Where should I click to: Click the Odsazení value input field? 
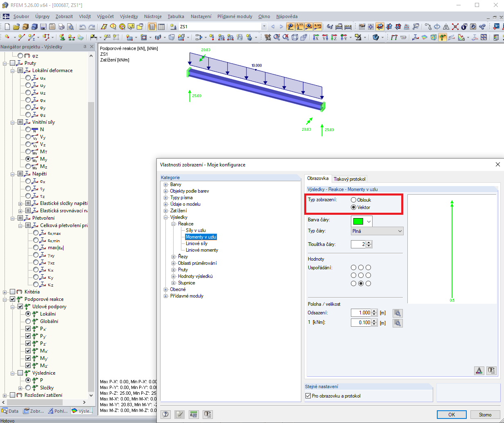360,313
